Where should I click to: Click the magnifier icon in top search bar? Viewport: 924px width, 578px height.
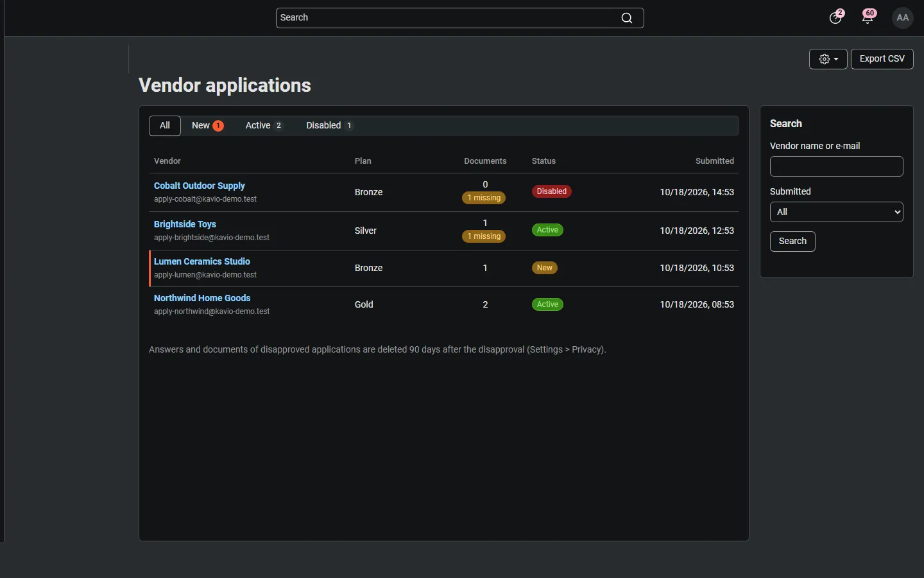tap(627, 18)
